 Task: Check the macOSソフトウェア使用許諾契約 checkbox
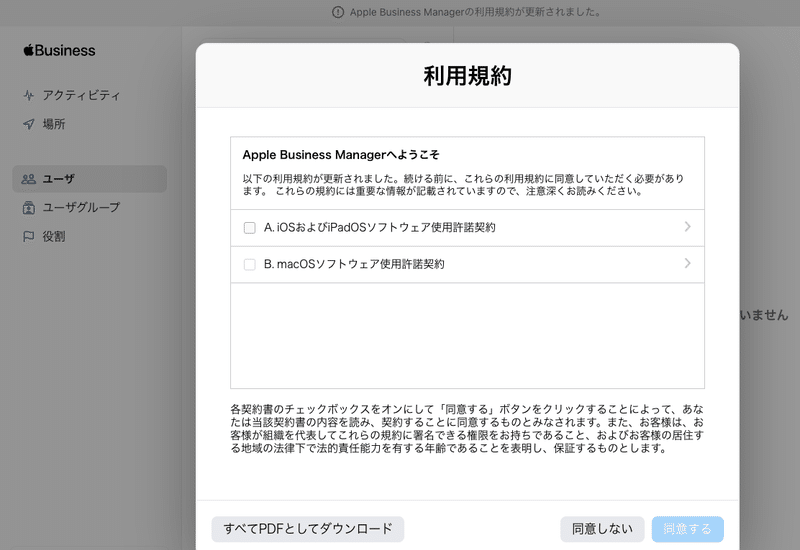[249, 264]
